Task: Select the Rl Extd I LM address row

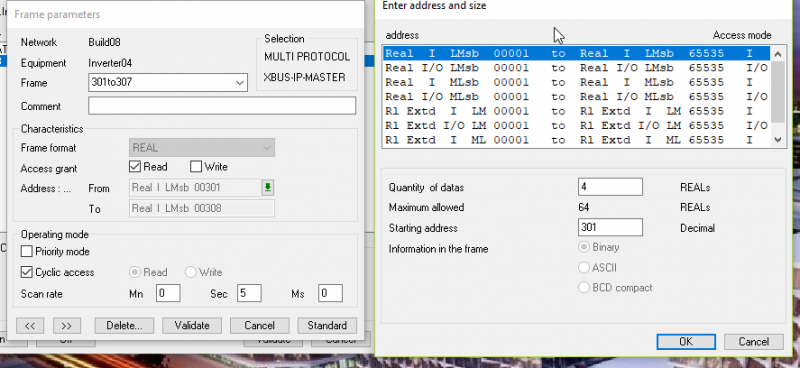Action: click(577, 111)
